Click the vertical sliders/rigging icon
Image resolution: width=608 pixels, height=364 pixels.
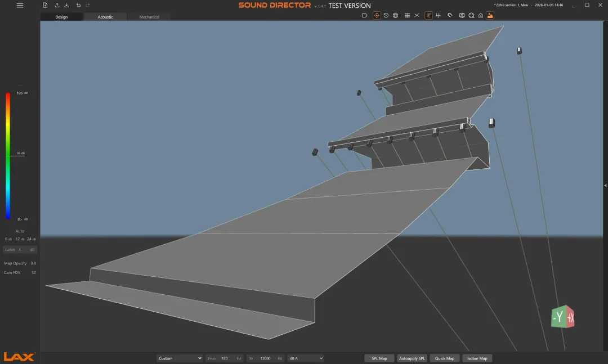point(438,16)
